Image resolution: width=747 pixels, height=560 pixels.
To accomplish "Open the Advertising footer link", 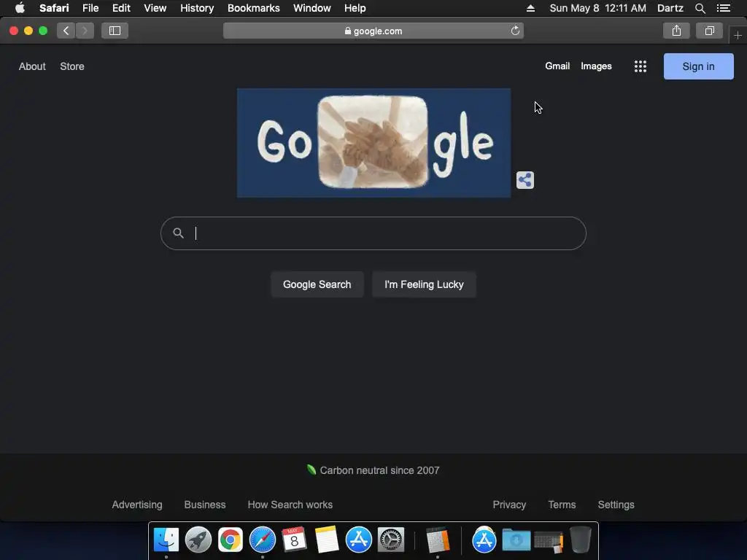I will pyautogui.click(x=136, y=505).
